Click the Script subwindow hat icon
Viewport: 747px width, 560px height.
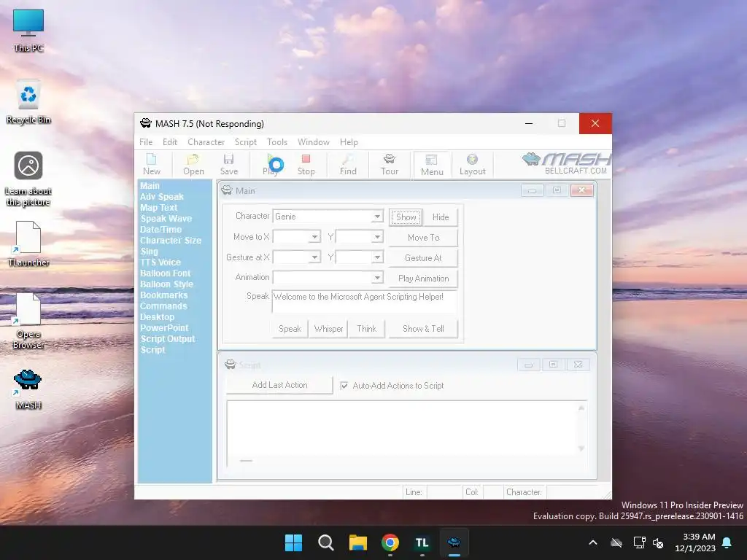click(x=230, y=365)
